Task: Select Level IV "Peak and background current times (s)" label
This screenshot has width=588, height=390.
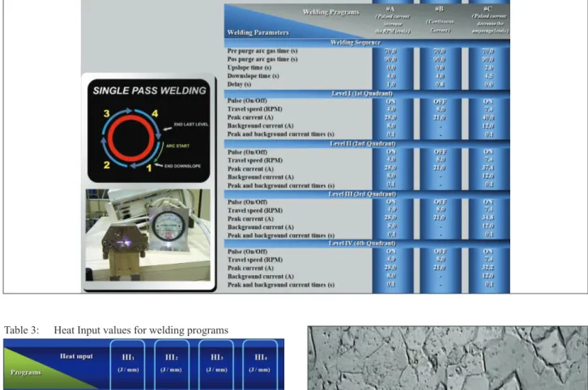Action: [x=281, y=285]
